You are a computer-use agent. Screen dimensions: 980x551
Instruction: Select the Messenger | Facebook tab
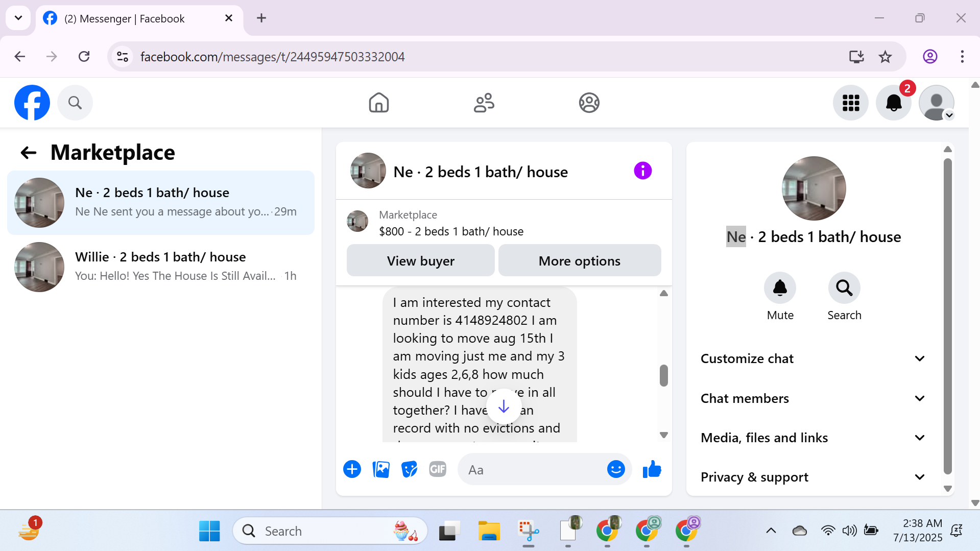tap(139, 19)
